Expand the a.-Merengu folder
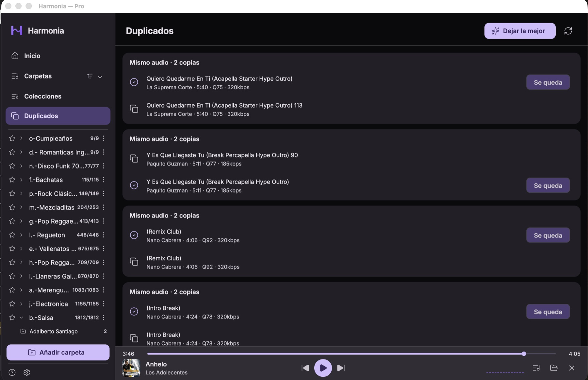The width and height of the screenshot is (588, 380). pyautogui.click(x=22, y=290)
